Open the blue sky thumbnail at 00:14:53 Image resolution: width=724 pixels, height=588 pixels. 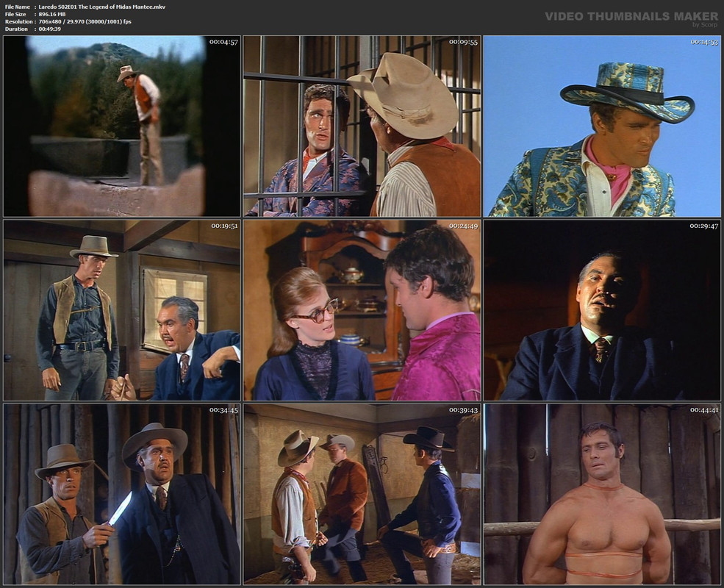coord(602,126)
